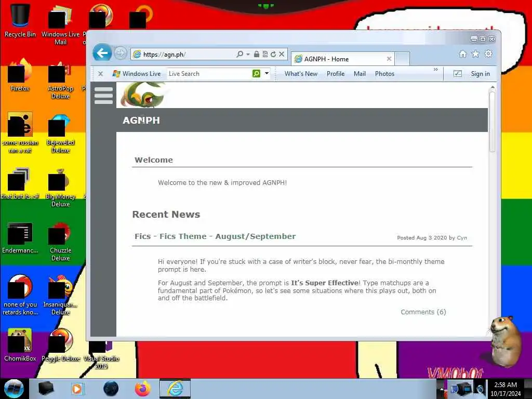Image resolution: width=532 pixels, height=399 pixels.
Task: Open Mail in Windows Live toolbar
Action: [360, 74]
